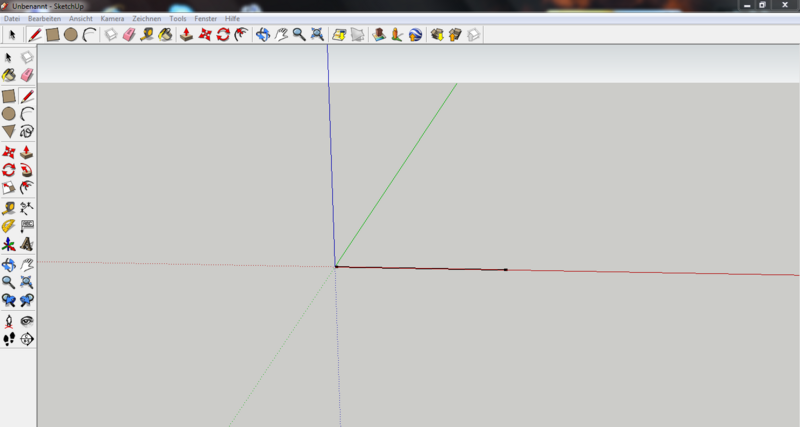This screenshot has width=800, height=427.
Task: Activate the Follow Me tool
Action: pyautogui.click(x=27, y=170)
